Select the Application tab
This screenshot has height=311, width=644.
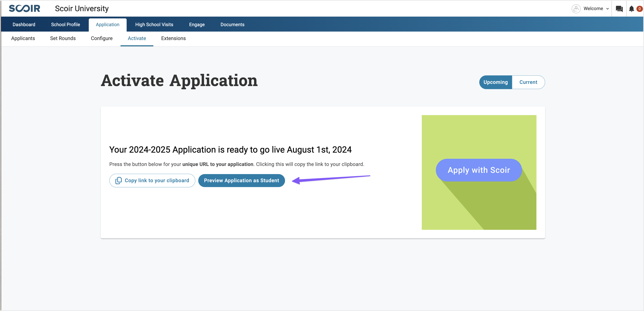[108, 25]
